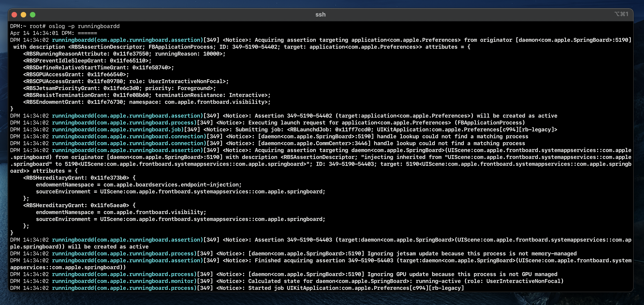The width and height of the screenshot is (644, 305).
Task: Click the 'Submitting job: <RBLaunchdJob: 0x11ff7ccd0' line
Action: [x=284, y=130]
